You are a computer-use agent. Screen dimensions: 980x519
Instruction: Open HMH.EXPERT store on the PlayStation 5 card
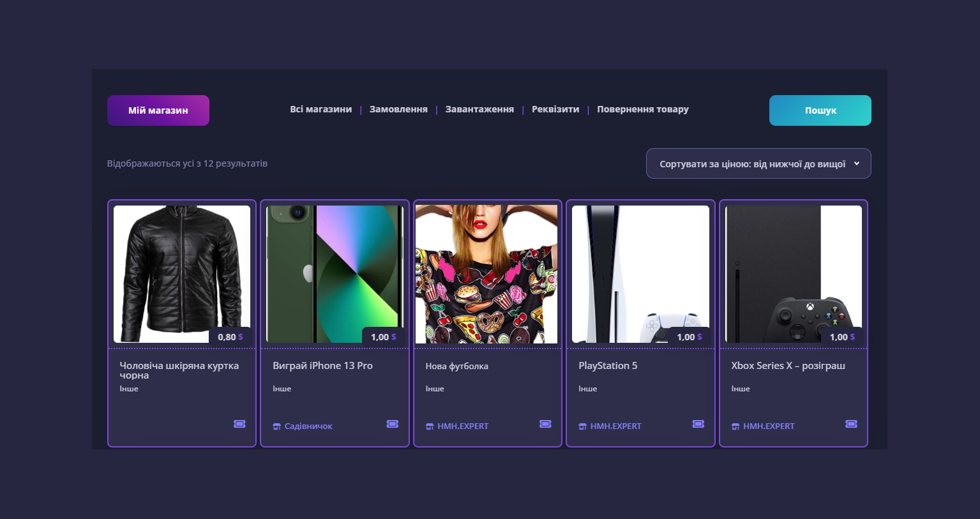point(616,426)
